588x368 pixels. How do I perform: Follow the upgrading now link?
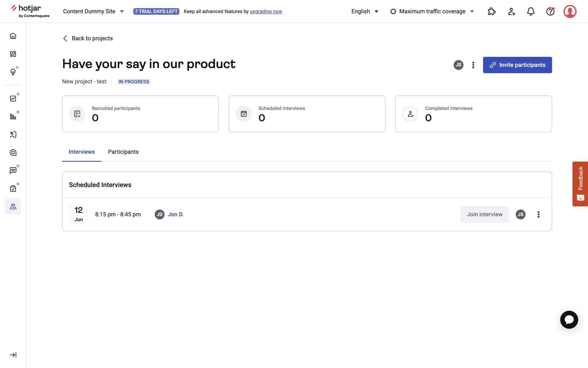pos(266,11)
